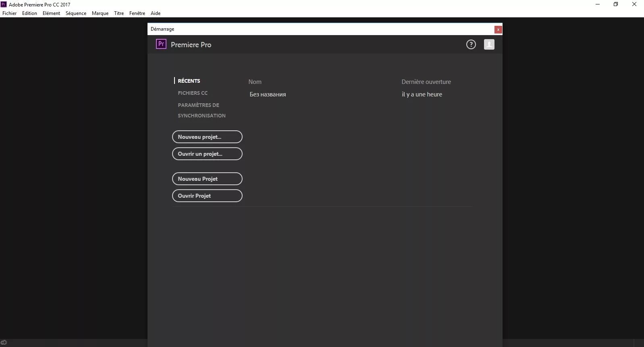This screenshot has height=347, width=644.
Task: Minimize the Adobe Premiere Pro window
Action: 598,4
